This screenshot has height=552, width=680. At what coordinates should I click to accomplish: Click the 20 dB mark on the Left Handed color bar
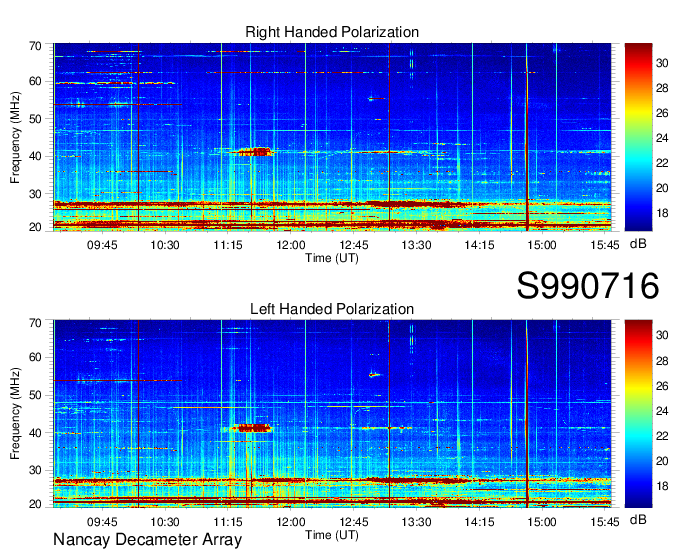click(662, 461)
